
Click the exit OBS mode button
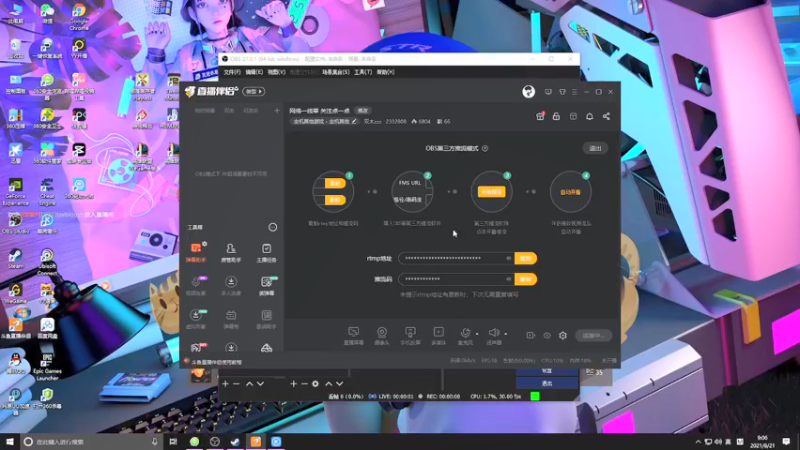point(595,148)
